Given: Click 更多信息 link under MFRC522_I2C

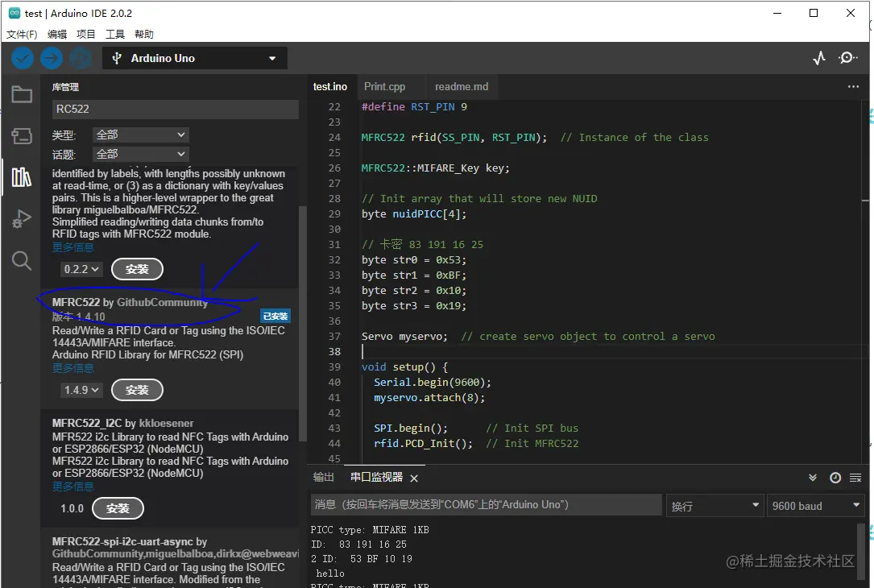Looking at the screenshot, I should (x=73, y=487).
